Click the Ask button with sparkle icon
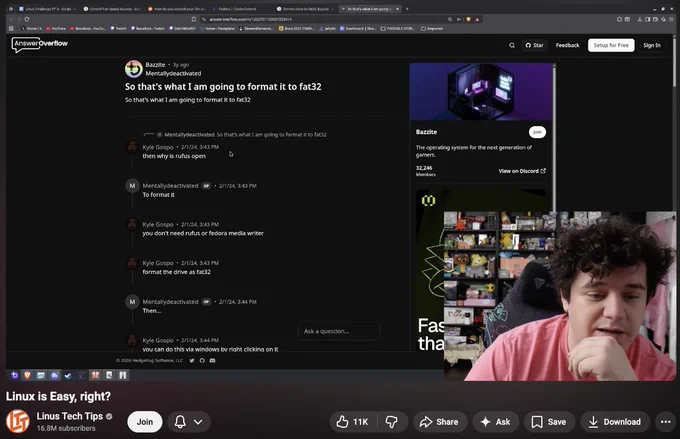This screenshot has height=439, width=680. [496, 422]
